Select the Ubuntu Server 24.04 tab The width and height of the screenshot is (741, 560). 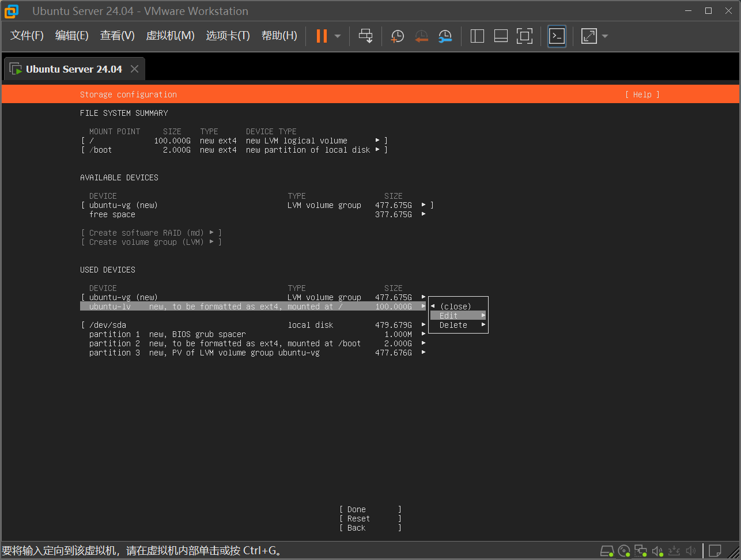[x=74, y=69]
